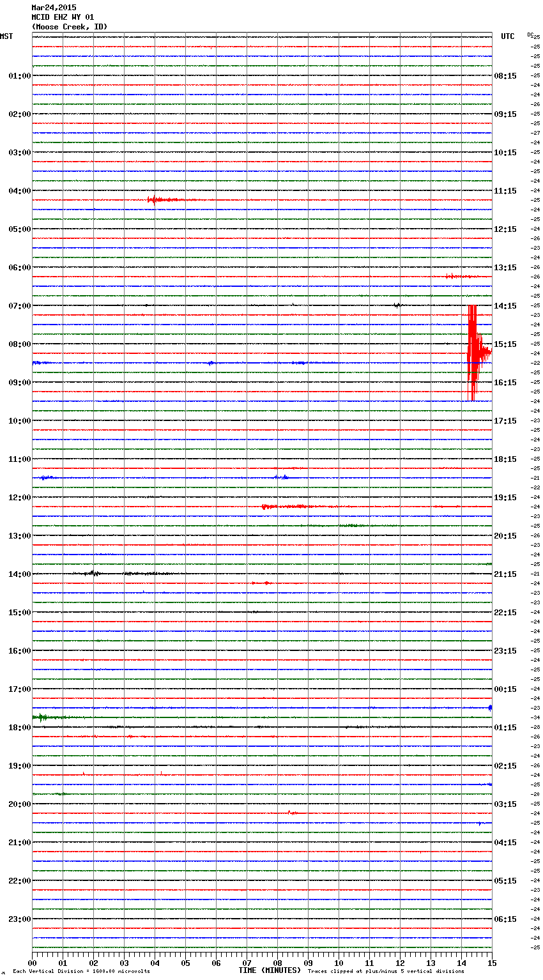Click the DC column header at top right
543x980 pixels.
pos(530,34)
